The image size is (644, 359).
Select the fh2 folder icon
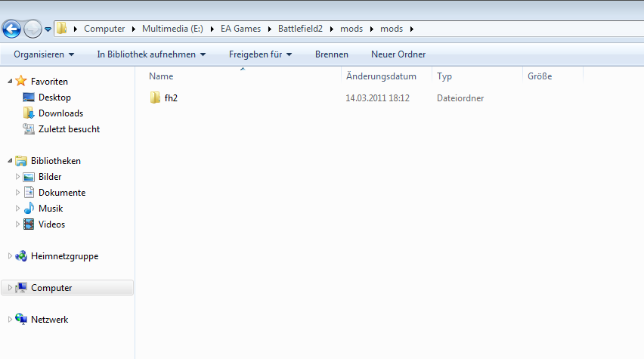[155, 97]
